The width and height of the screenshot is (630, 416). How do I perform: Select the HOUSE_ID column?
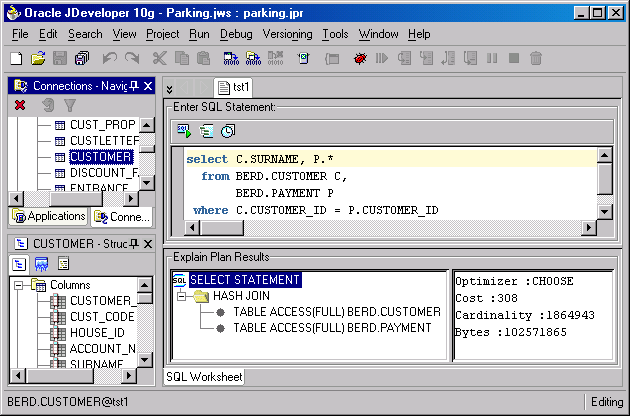pos(97,333)
